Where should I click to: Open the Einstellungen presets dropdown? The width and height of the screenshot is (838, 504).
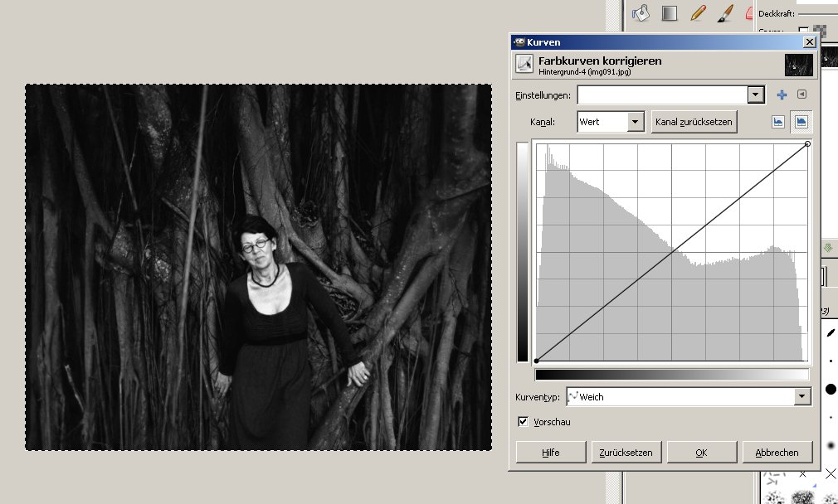(x=754, y=95)
